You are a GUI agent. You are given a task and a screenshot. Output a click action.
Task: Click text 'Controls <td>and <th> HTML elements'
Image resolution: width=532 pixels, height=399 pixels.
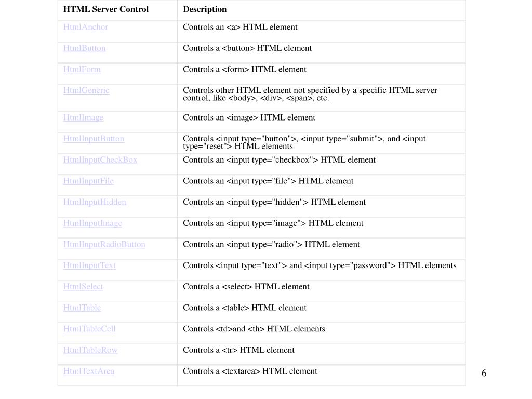point(254,329)
